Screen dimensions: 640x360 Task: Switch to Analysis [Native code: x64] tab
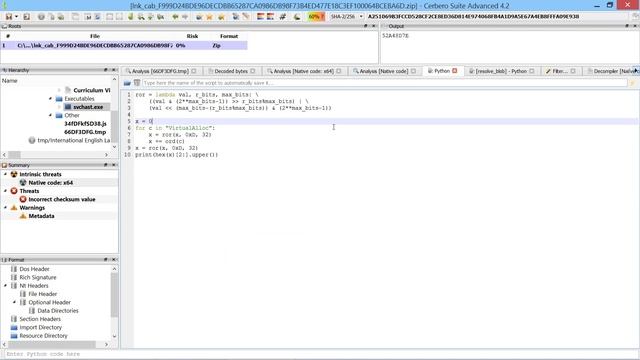coord(303,71)
